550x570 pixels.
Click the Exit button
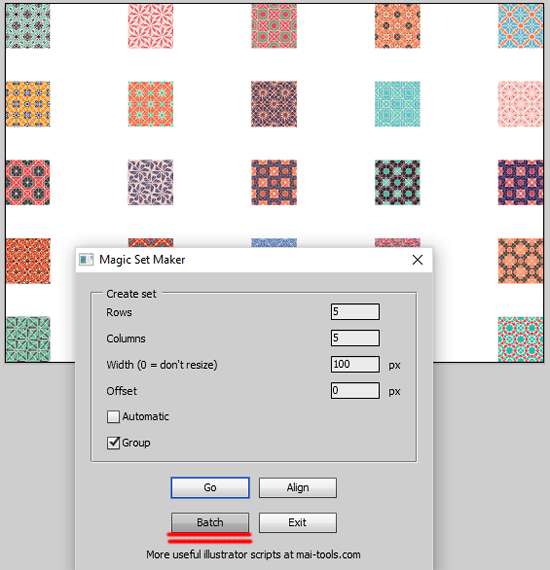[298, 522]
